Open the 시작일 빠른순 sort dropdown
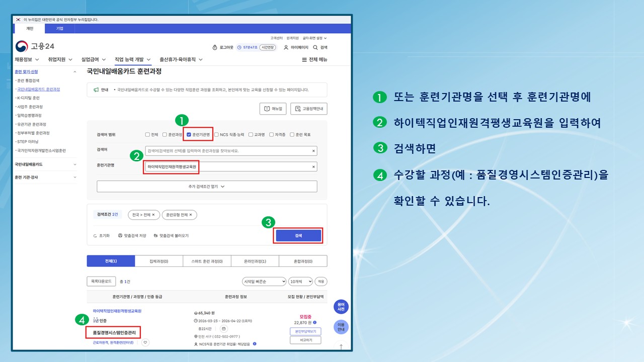The image size is (644, 362). pyautogui.click(x=264, y=282)
